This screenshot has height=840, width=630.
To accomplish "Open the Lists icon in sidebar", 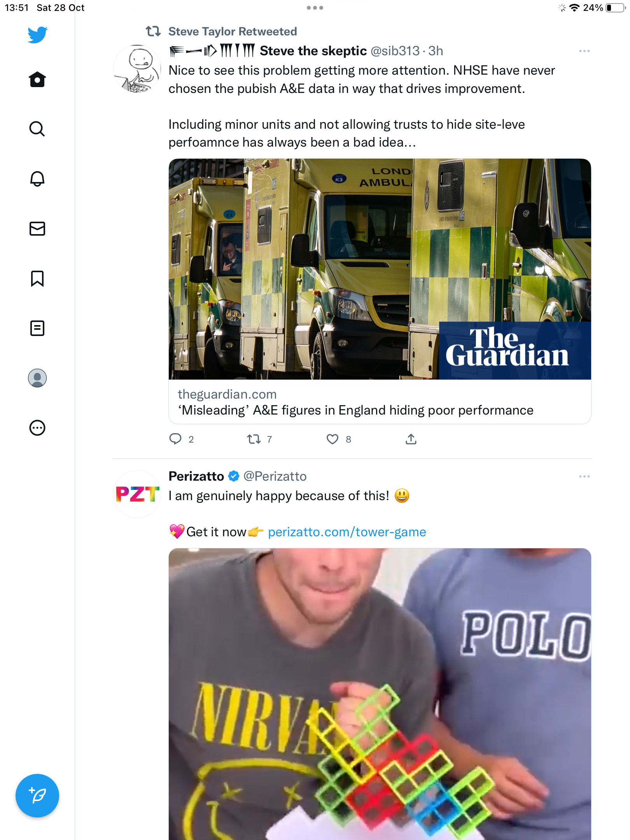I will 37,328.
